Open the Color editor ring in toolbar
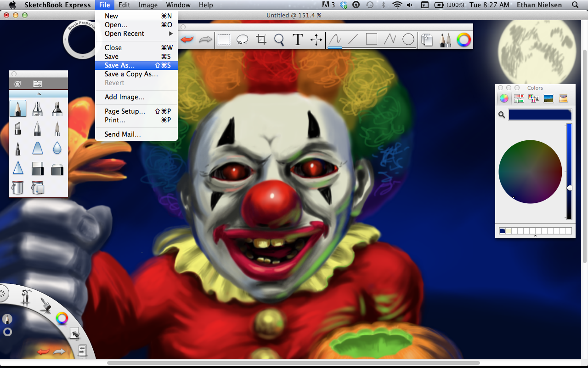 click(x=464, y=40)
